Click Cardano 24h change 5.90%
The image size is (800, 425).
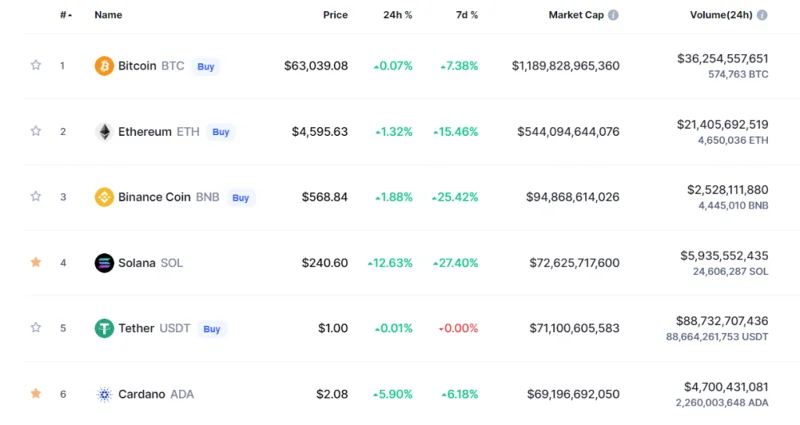[392, 394]
